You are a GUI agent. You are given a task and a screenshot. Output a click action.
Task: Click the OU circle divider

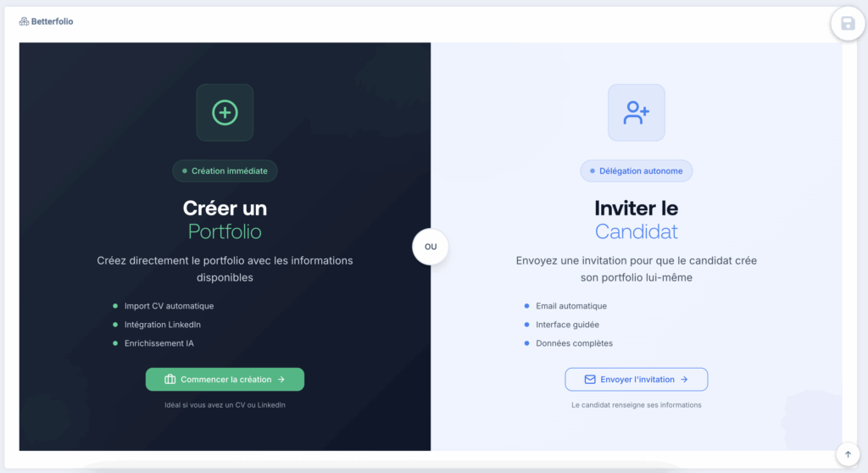430,247
